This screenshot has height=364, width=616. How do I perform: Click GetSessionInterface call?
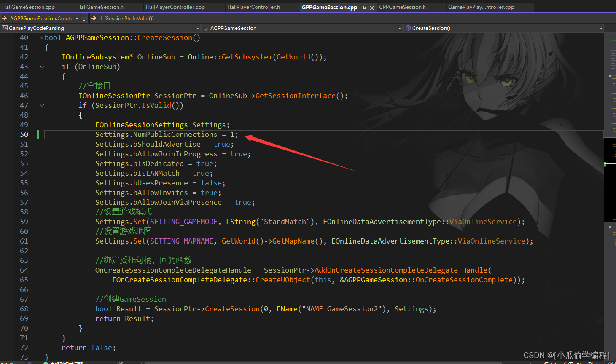[296, 96]
